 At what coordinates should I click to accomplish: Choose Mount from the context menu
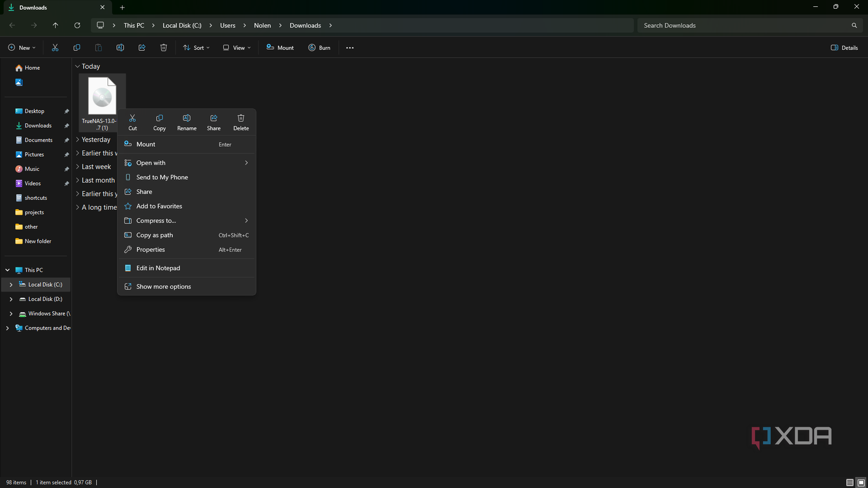[187, 145]
